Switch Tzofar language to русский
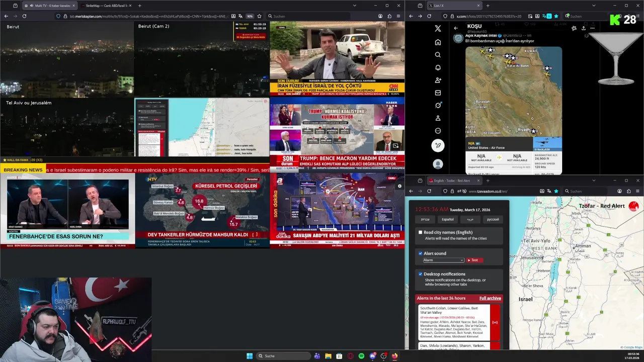644x362 pixels. (493, 219)
